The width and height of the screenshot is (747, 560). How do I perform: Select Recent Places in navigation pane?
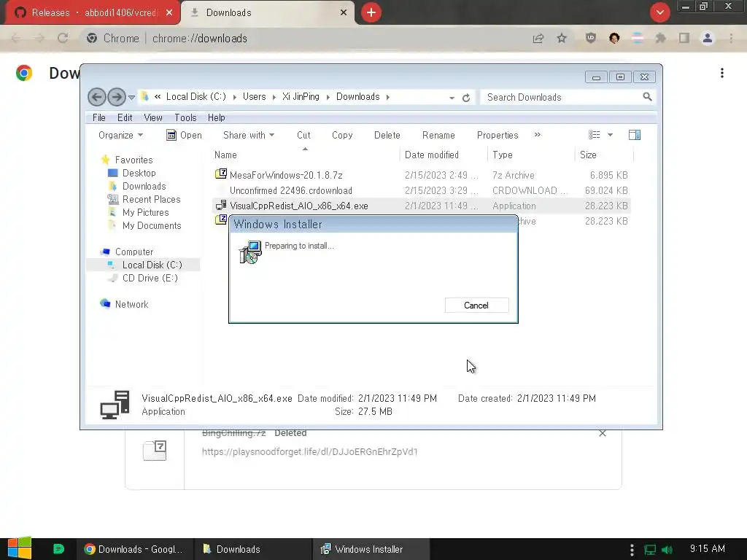[x=151, y=199]
